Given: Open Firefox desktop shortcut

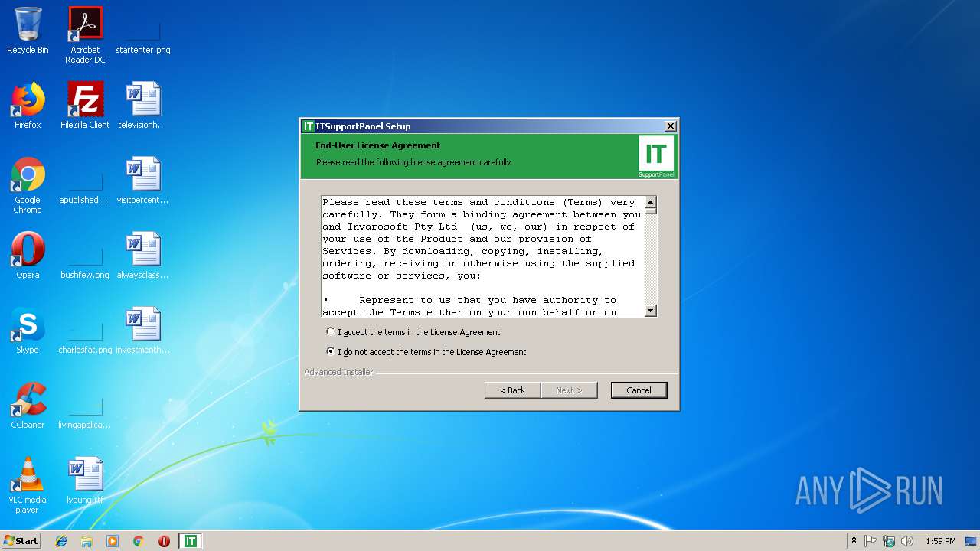Looking at the screenshot, I should (28, 106).
